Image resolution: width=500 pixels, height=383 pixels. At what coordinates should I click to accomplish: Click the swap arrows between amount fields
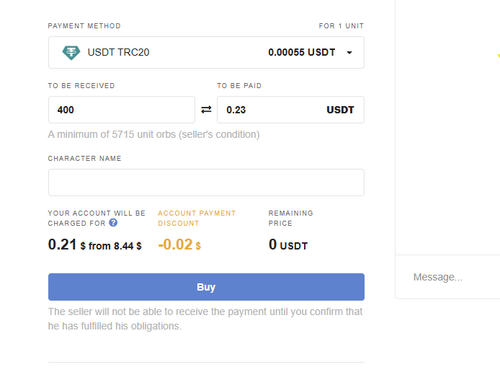click(x=206, y=110)
